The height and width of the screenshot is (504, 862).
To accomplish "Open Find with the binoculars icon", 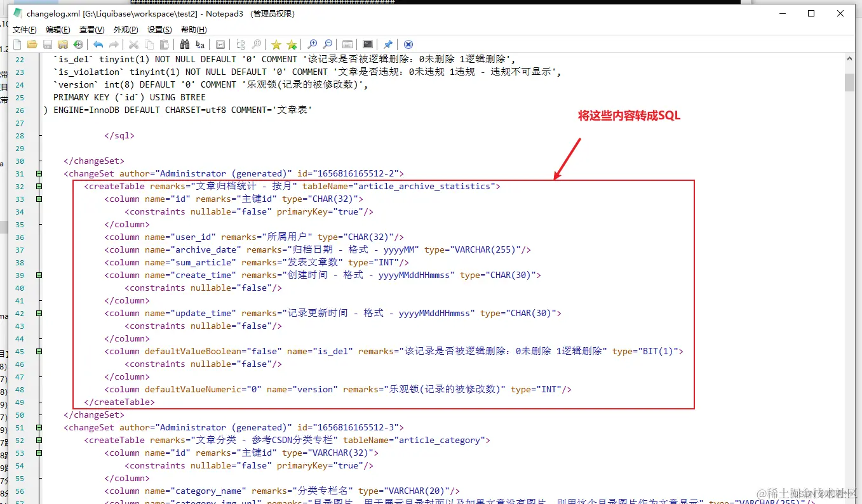I will point(185,44).
